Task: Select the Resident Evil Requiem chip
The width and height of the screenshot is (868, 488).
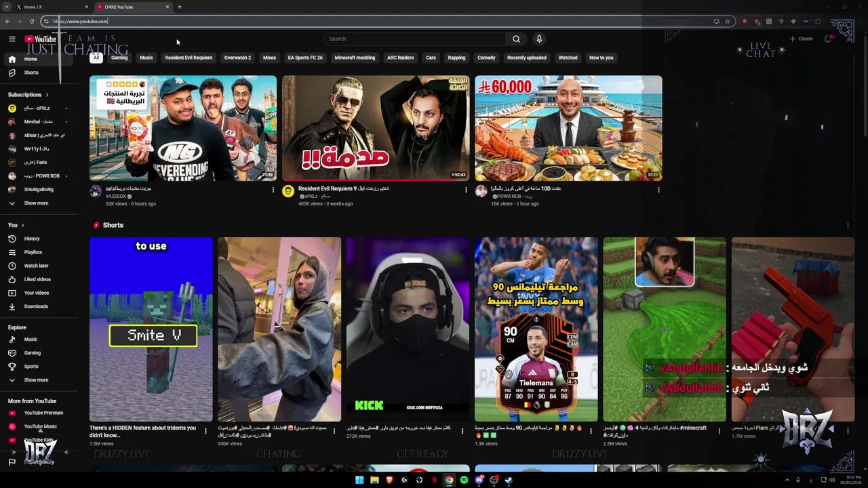Action: 189,58
